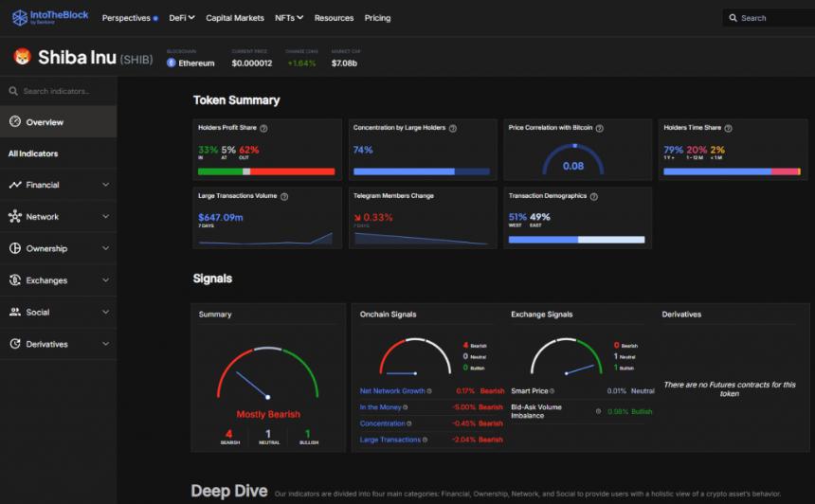Click the Holders Profit Share green-red bar
Viewport: 815px width, 504px height.
click(x=266, y=171)
